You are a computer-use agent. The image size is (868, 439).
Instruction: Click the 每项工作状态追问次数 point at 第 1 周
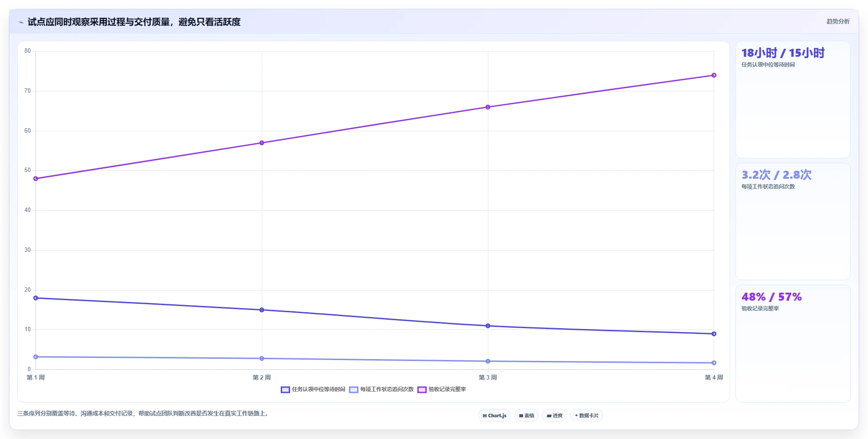pos(36,357)
